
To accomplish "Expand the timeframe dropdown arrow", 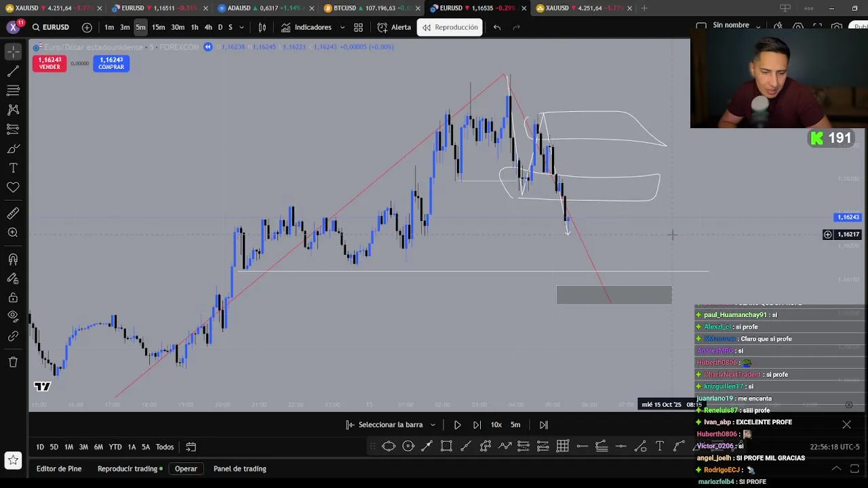I will click(241, 28).
